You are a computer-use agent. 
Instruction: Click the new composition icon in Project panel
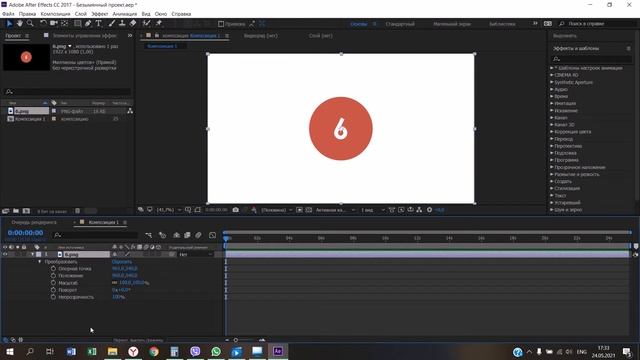click(26, 211)
